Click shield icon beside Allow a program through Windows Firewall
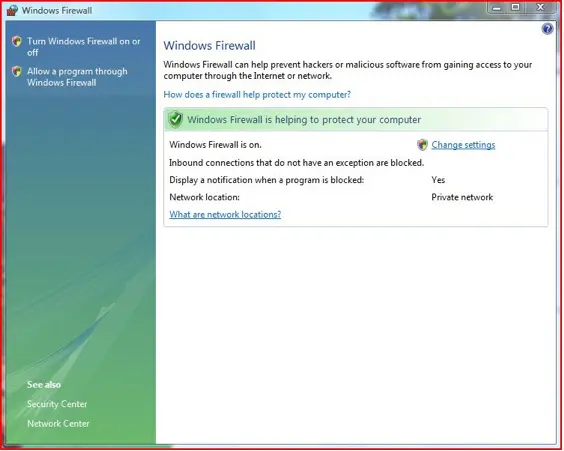564x451 pixels. tap(17, 71)
